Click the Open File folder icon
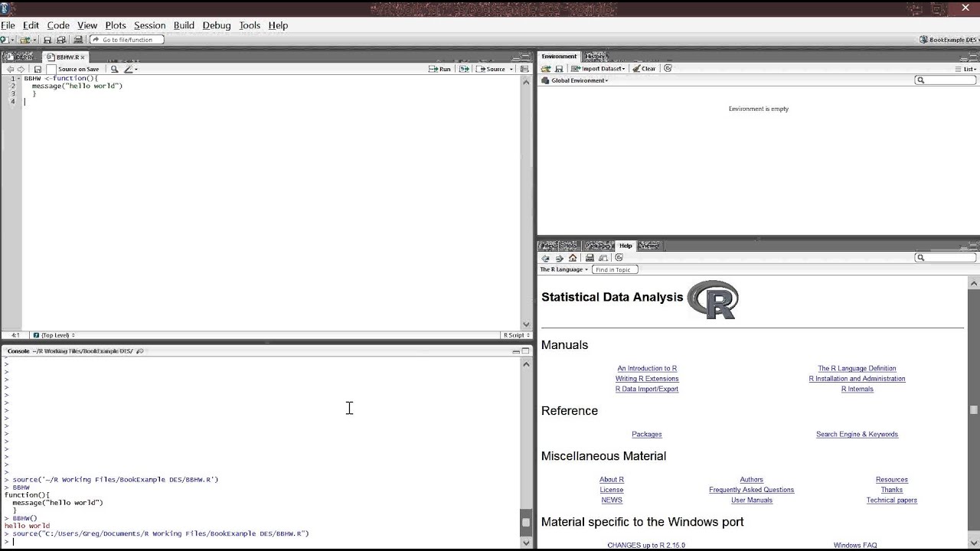This screenshot has width=980, height=551. [25, 40]
